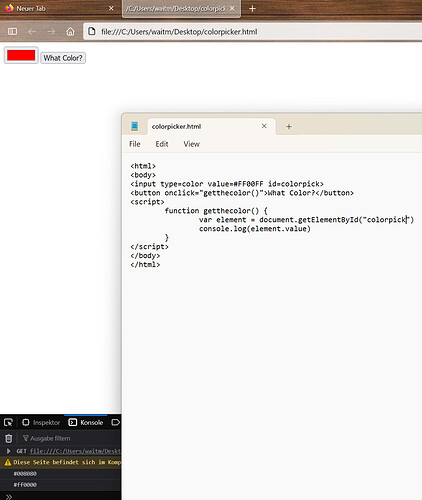Click the devtools element picker icon
422x500 pixels.
click(8, 423)
